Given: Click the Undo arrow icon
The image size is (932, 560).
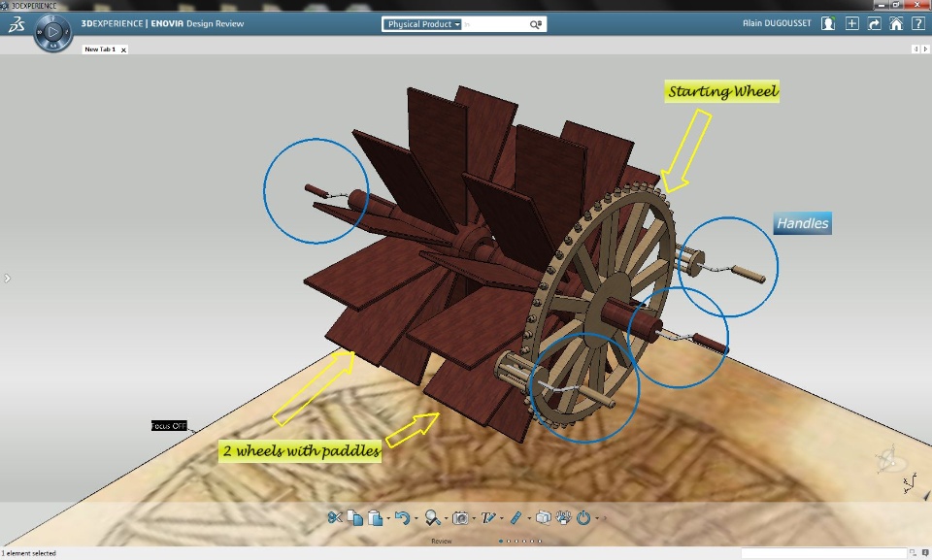Looking at the screenshot, I should 402,518.
